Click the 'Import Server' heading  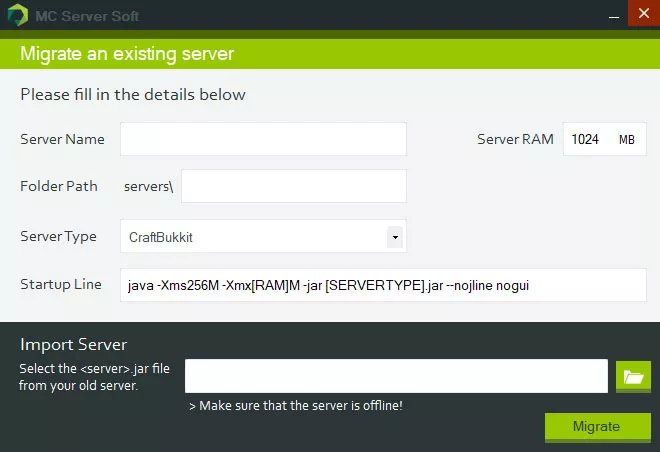click(73, 345)
